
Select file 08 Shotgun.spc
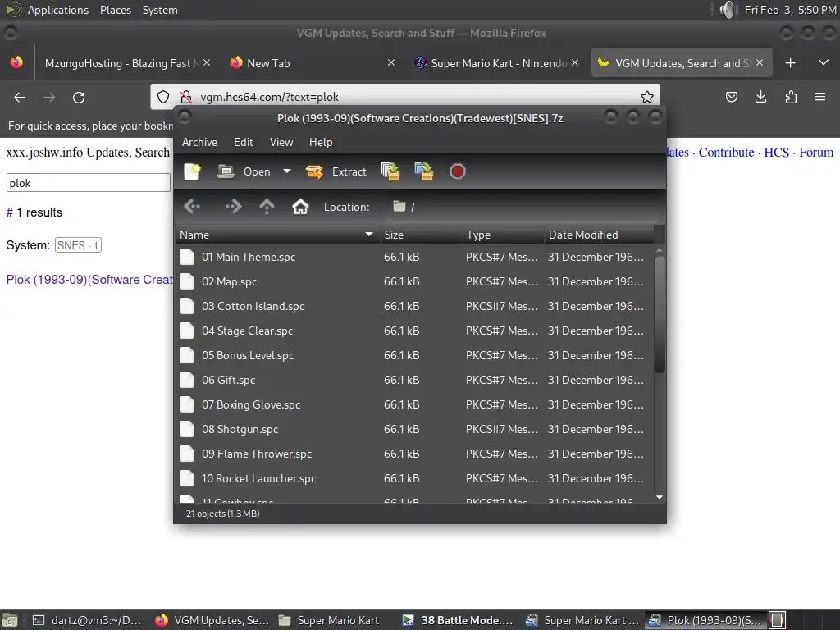coord(413,430)
